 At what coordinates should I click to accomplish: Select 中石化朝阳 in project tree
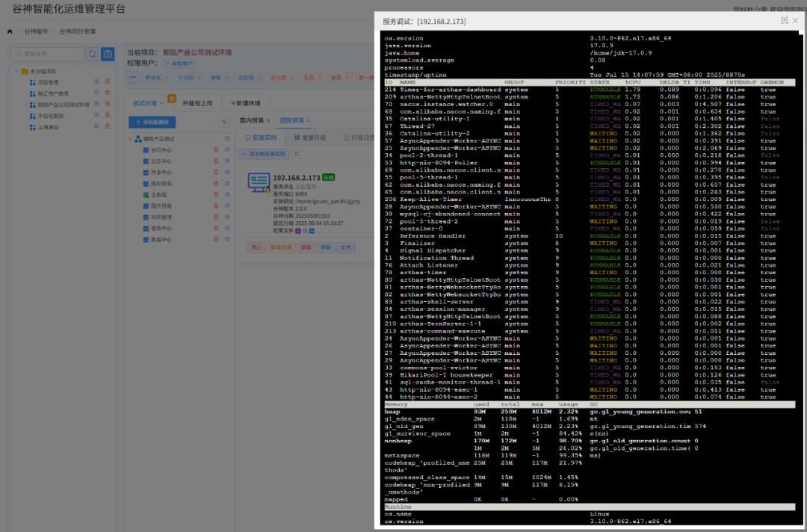click(51, 116)
